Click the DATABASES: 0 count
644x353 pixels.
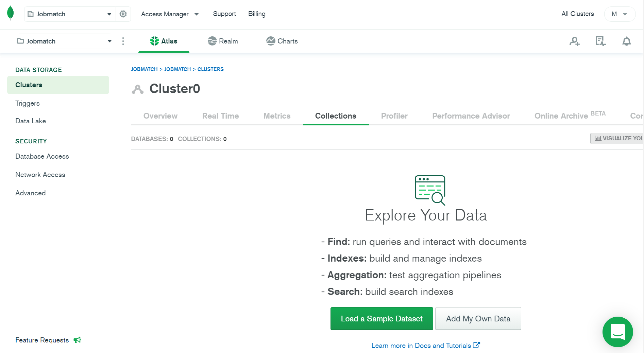coord(152,139)
